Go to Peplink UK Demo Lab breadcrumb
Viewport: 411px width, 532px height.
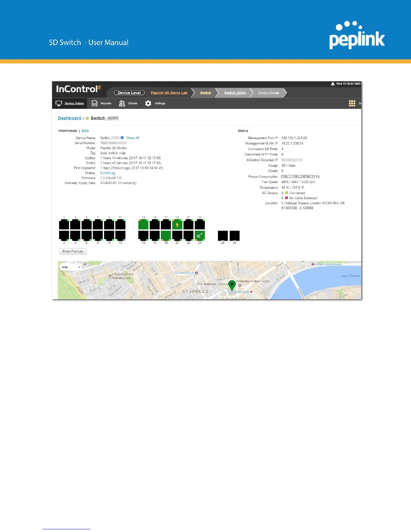point(169,93)
